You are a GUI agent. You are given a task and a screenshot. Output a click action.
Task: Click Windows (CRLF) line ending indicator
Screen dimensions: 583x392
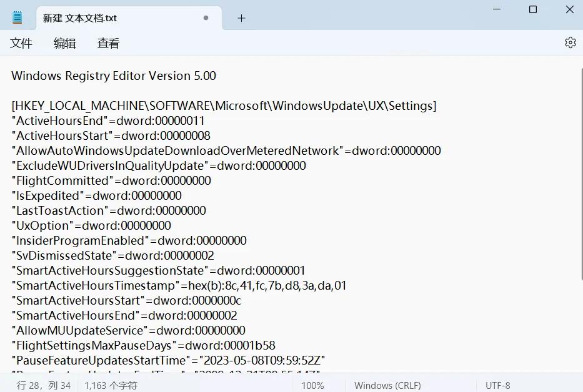387,385
